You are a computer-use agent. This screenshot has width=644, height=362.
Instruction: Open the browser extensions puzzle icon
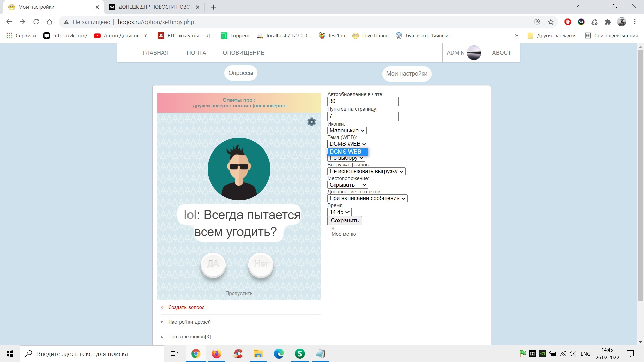pyautogui.click(x=608, y=22)
